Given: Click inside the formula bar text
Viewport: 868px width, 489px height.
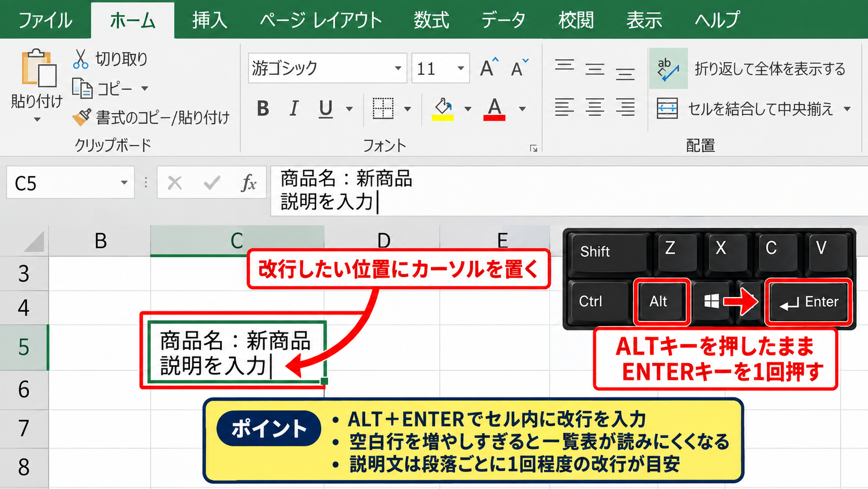Looking at the screenshot, I should tap(569, 190).
